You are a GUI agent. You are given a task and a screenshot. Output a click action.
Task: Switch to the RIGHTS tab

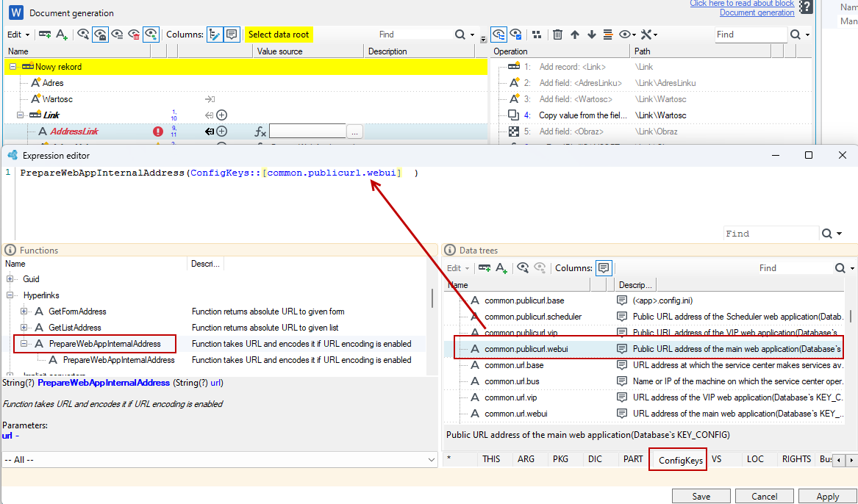click(796, 459)
